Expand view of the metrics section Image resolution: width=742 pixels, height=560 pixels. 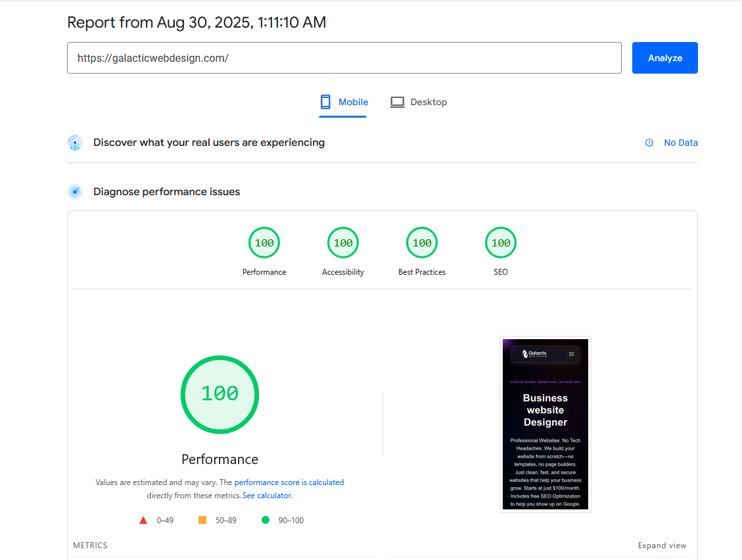662,546
